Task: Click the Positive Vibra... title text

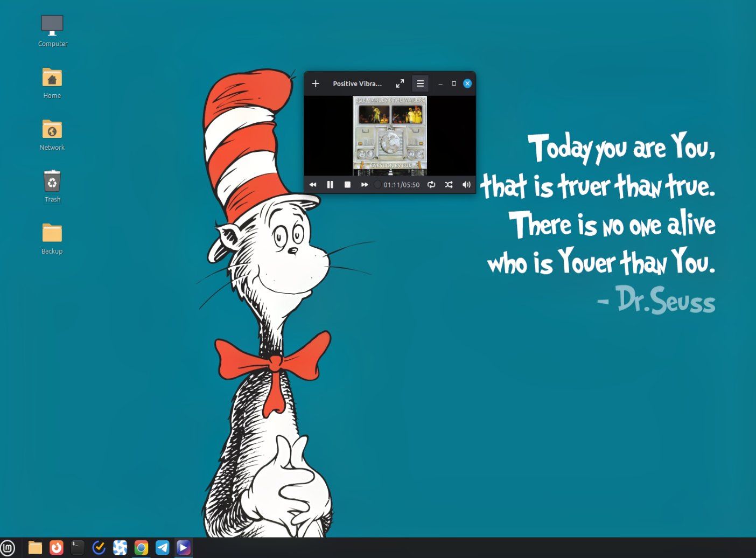Action: [x=357, y=83]
